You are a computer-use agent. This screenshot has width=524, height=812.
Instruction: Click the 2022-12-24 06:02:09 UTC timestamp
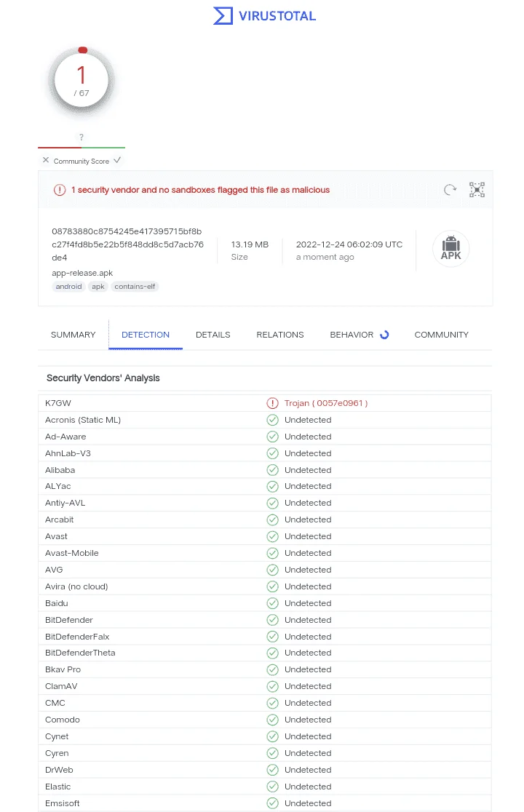point(349,244)
